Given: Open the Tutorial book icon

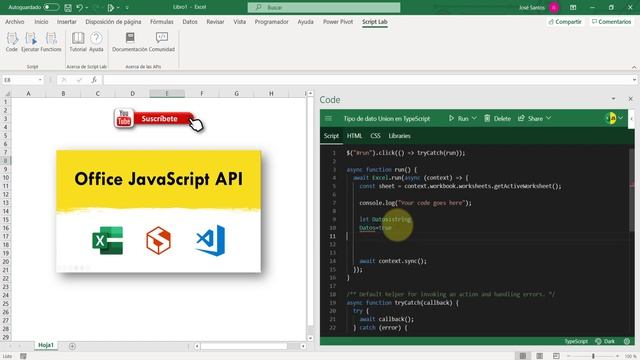Looking at the screenshot, I should coord(78,42).
